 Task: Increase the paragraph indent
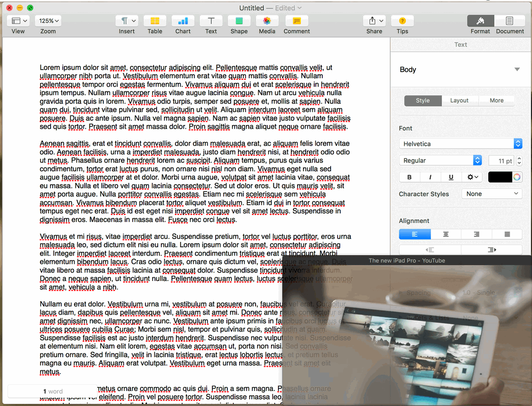pos(492,250)
